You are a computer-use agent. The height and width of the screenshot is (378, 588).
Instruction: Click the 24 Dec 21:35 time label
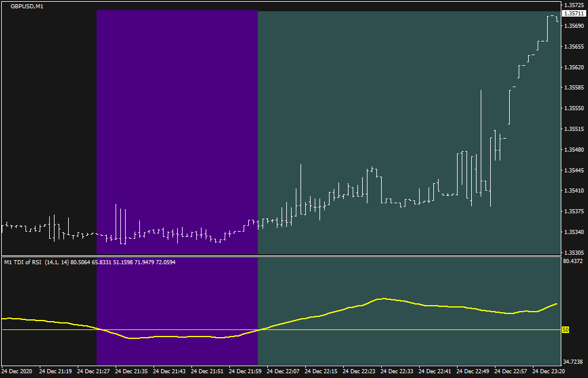tap(131, 371)
